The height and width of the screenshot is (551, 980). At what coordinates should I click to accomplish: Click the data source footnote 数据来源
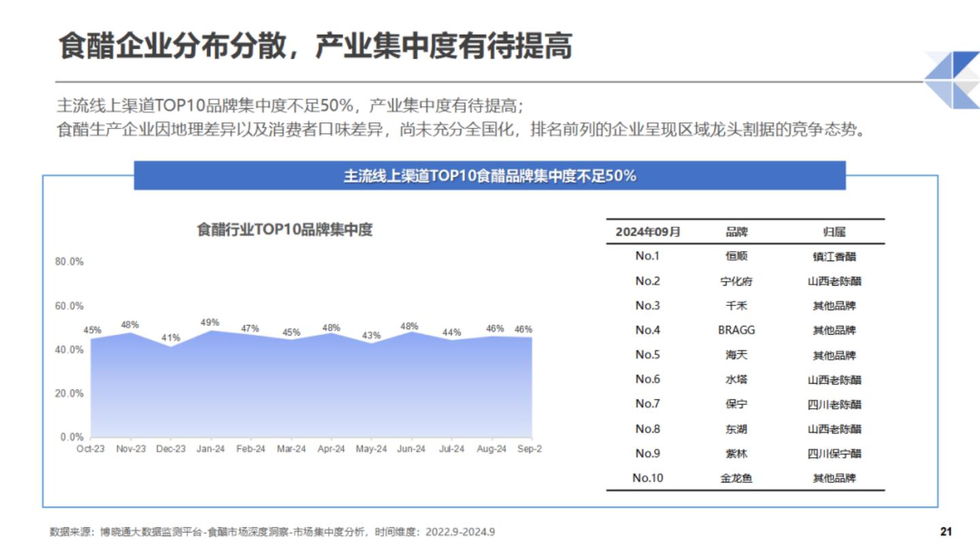[272, 531]
